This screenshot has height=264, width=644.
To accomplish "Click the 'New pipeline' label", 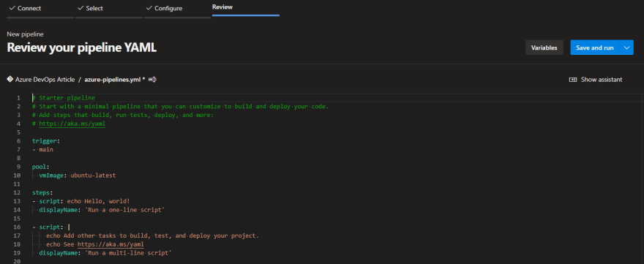I will [25, 34].
